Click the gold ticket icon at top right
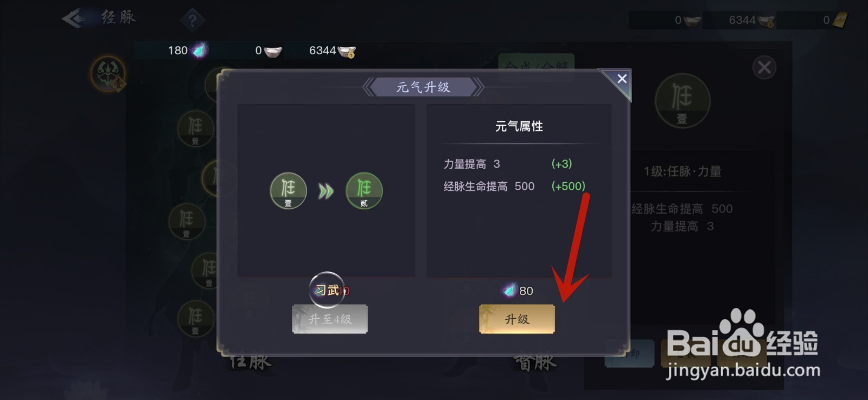 tap(839, 21)
